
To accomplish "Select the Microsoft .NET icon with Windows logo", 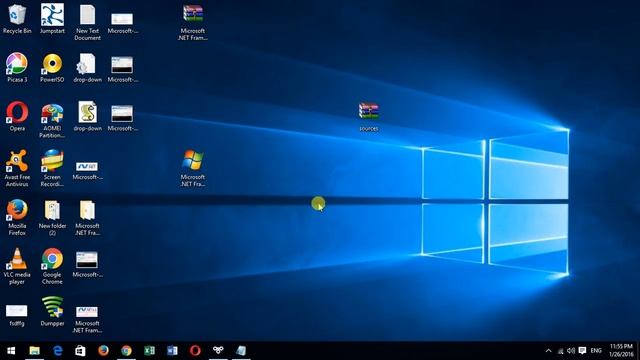I will [193, 169].
